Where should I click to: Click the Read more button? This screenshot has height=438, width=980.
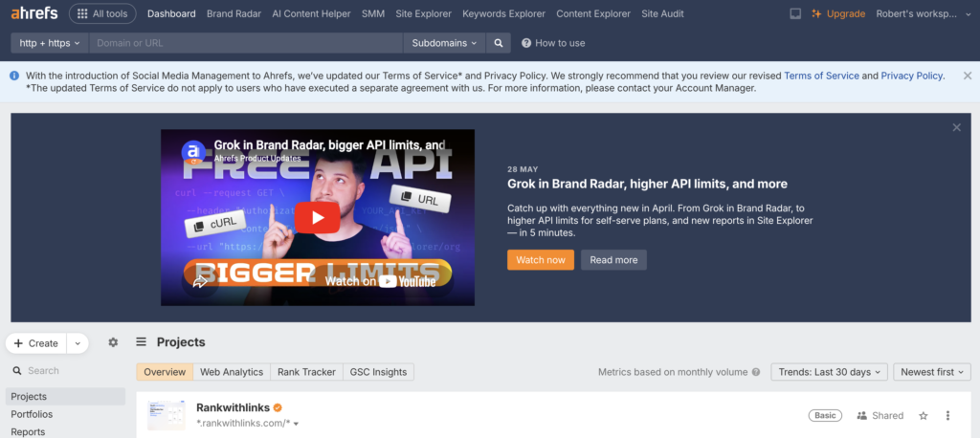pos(613,260)
